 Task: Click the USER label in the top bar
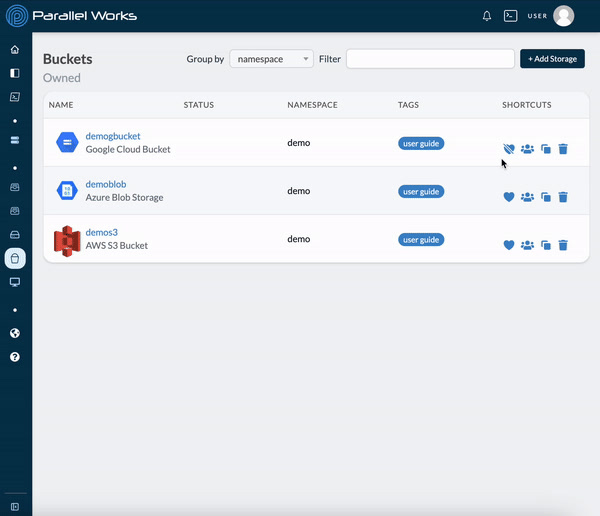[x=537, y=16]
